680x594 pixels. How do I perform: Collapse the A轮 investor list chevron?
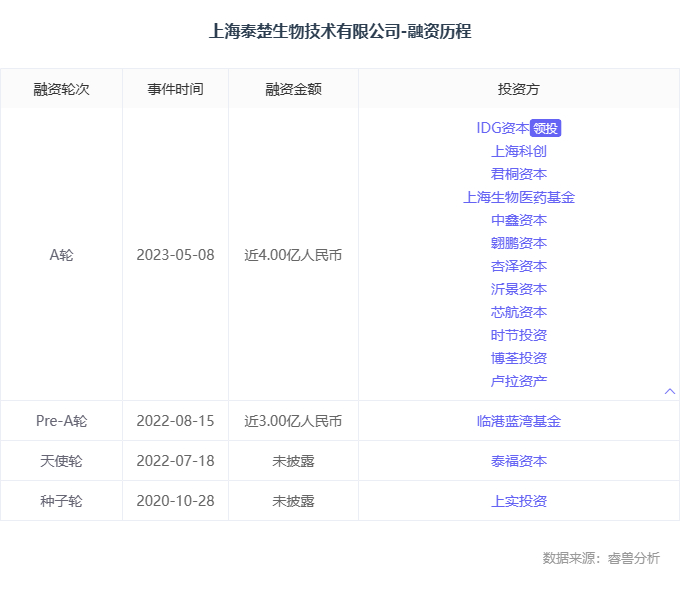[670, 392]
